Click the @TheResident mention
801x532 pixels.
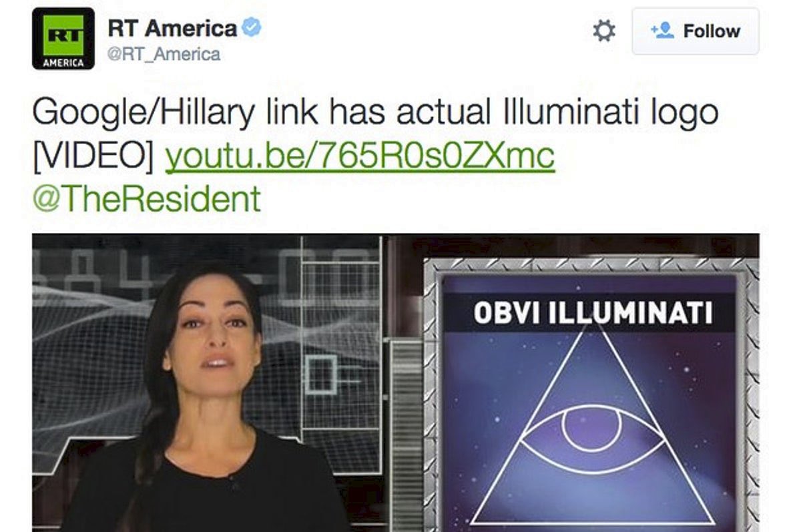pyautogui.click(x=146, y=199)
